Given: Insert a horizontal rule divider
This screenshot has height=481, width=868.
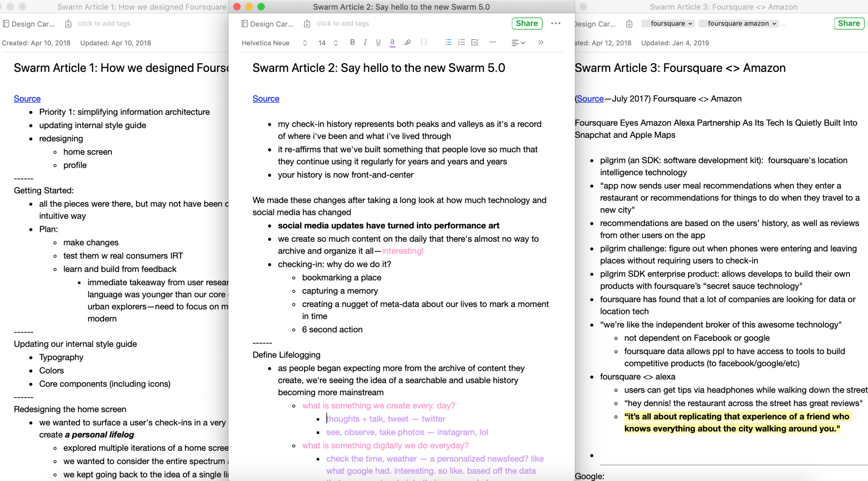Looking at the screenshot, I should 493,42.
